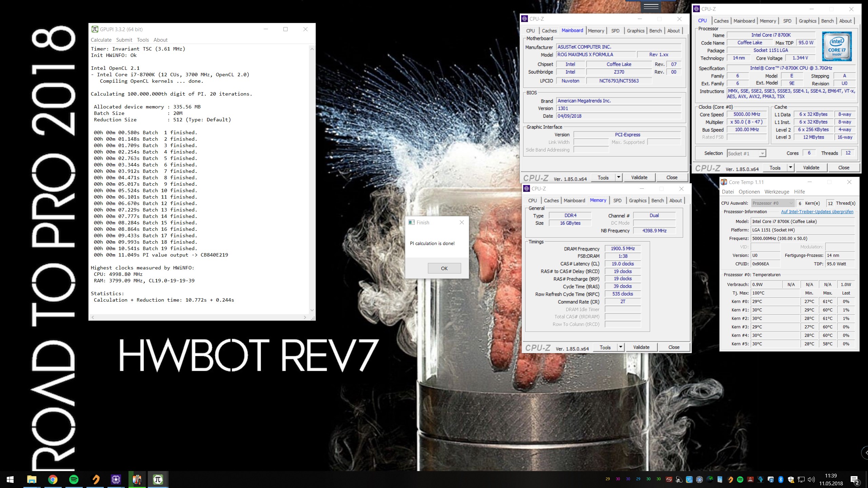Open the Action Center notifications icon
The image size is (868, 488).
point(855,480)
